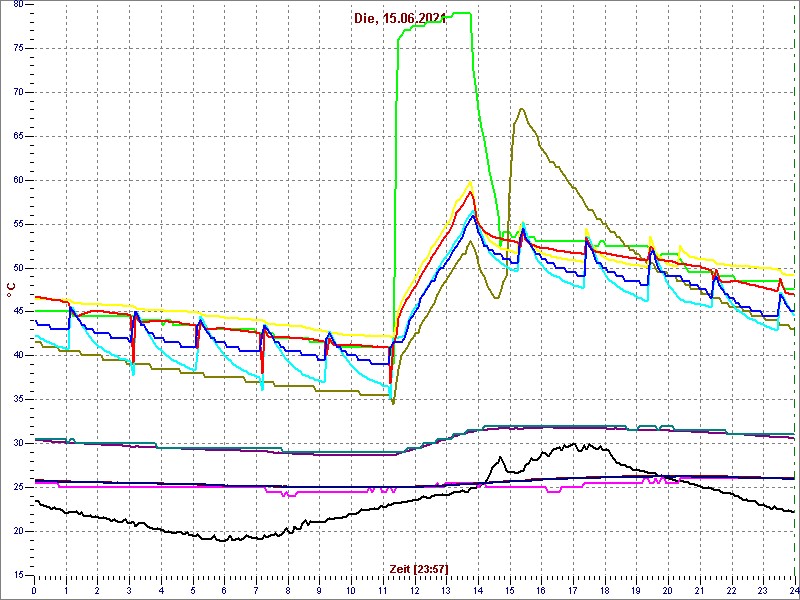Click hour 17 on the time axis
Screen dimensions: 800x600
click(x=573, y=591)
